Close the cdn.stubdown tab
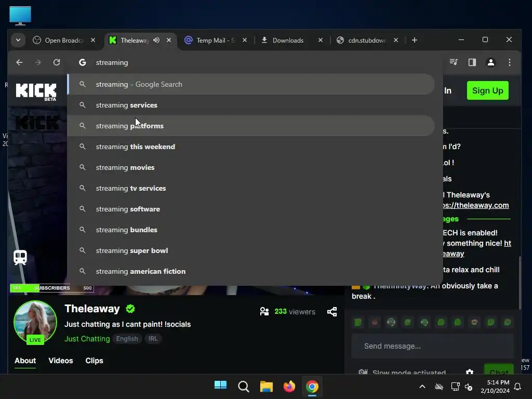Screen dimensions: 532x399 395,40
